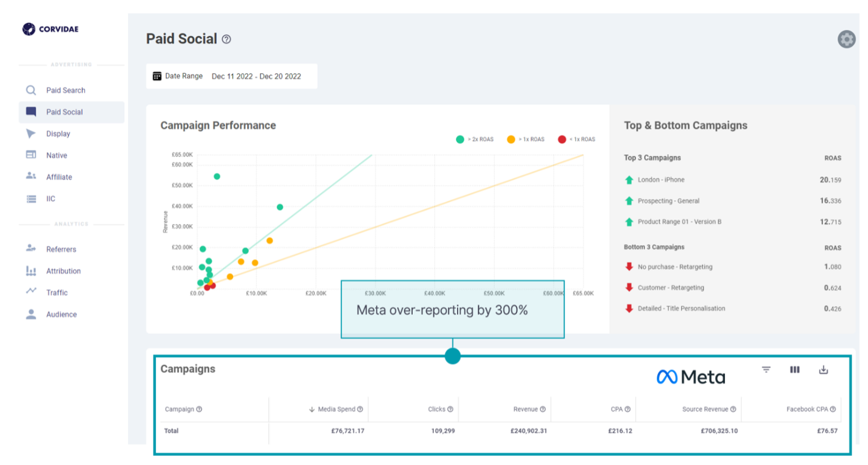Click the calendar icon in Date Range
Image resolution: width=868 pixels, height=465 pixels.
pos(157,76)
